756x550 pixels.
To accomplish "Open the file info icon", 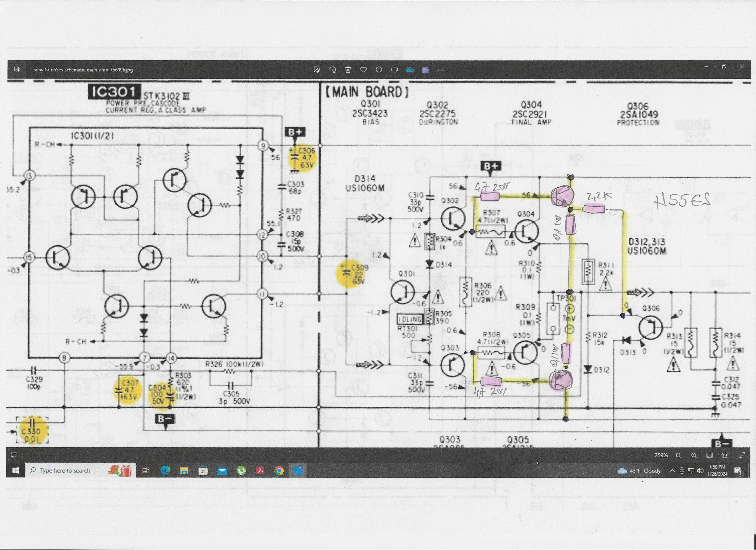I will (x=379, y=70).
